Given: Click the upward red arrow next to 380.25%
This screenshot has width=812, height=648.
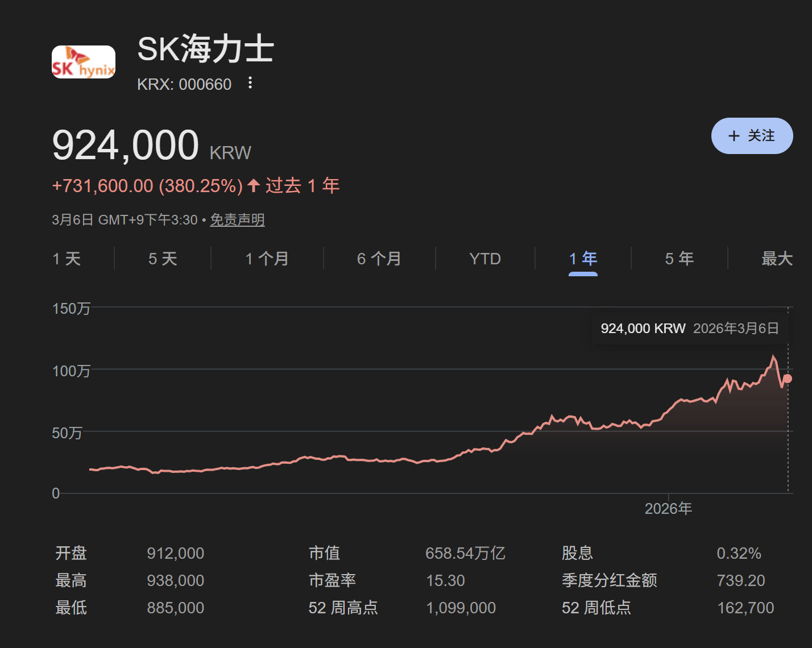Looking at the screenshot, I should tap(254, 185).
